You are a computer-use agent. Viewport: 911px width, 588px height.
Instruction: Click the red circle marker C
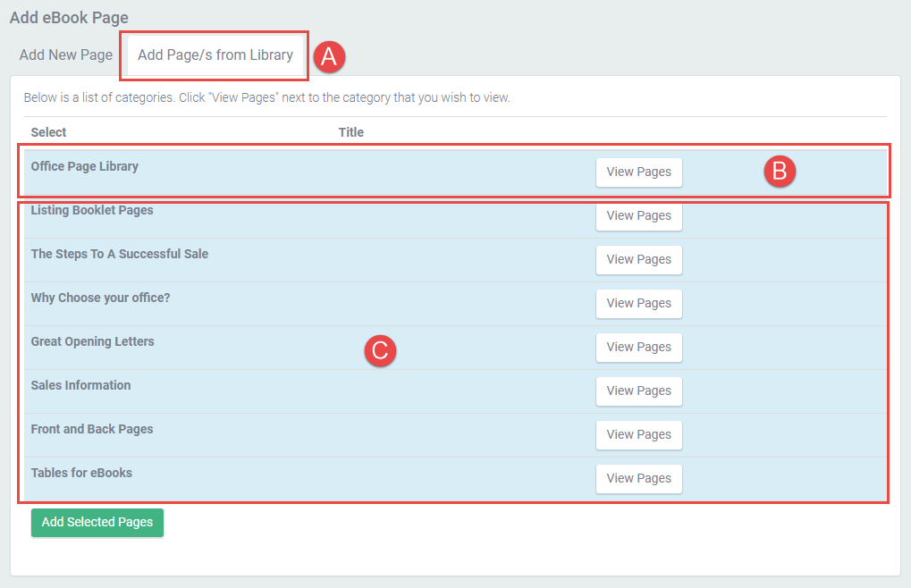(x=379, y=350)
